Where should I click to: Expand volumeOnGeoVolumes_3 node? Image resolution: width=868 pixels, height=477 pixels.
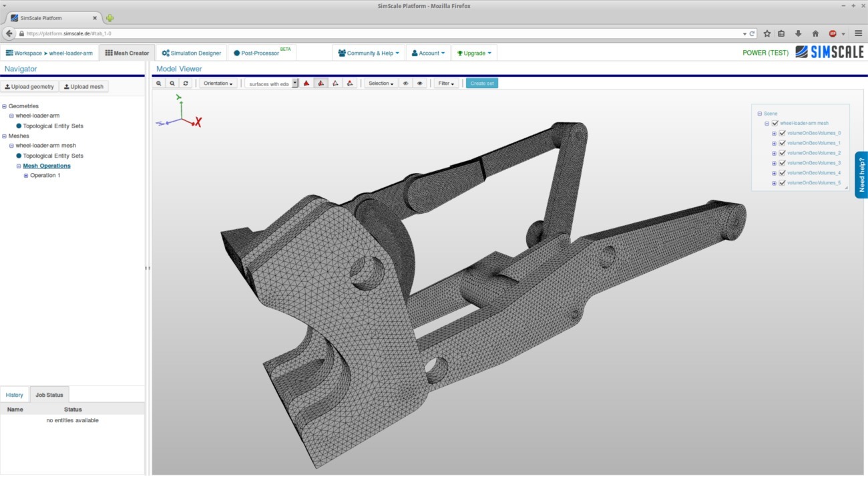775,163
